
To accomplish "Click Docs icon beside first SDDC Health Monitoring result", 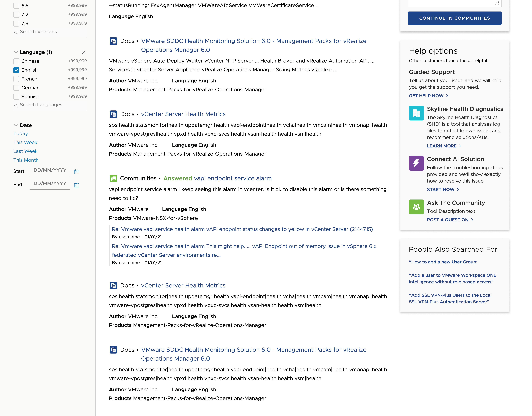I will tap(113, 41).
